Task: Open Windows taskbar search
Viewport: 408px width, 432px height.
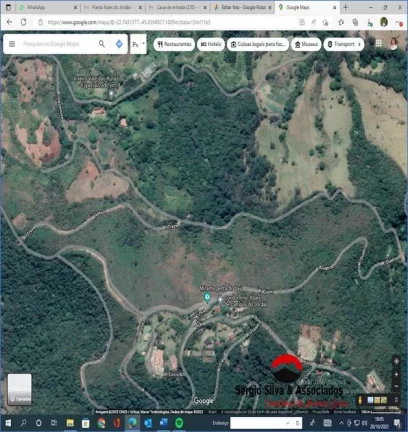Action: click(x=23, y=423)
